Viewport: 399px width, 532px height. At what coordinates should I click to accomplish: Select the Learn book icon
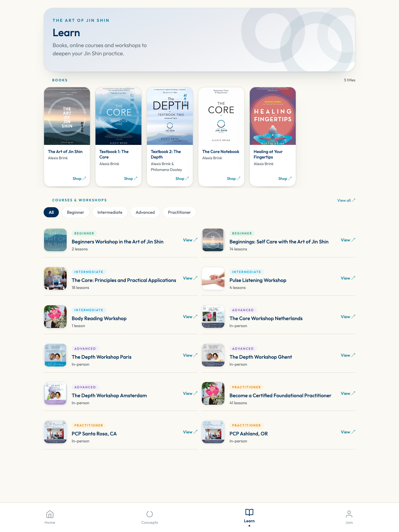pyautogui.click(x=249, y=512)
